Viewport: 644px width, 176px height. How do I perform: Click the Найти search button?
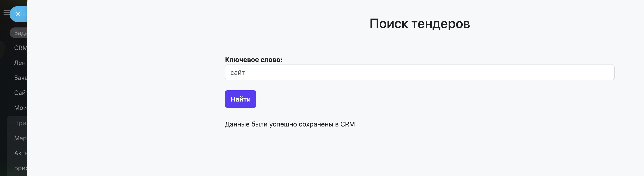240,99
